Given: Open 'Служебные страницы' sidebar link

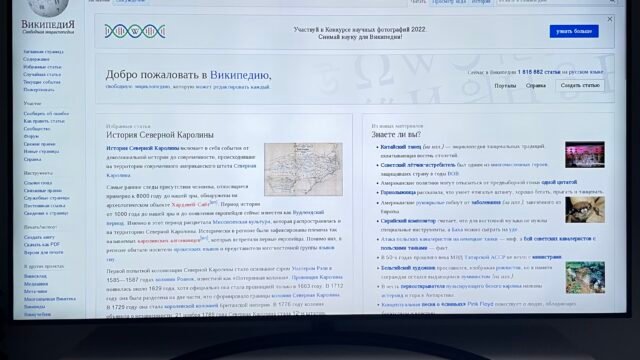Looking at the screenshot, I should 47,198.
